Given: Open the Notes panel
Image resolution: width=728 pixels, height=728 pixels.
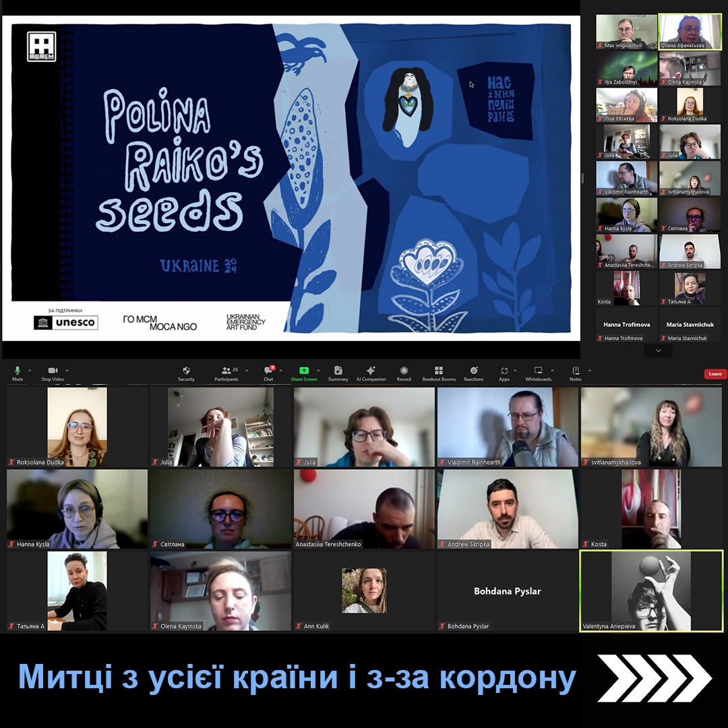Looking at the screenshot, I should (x=575, y=371).
